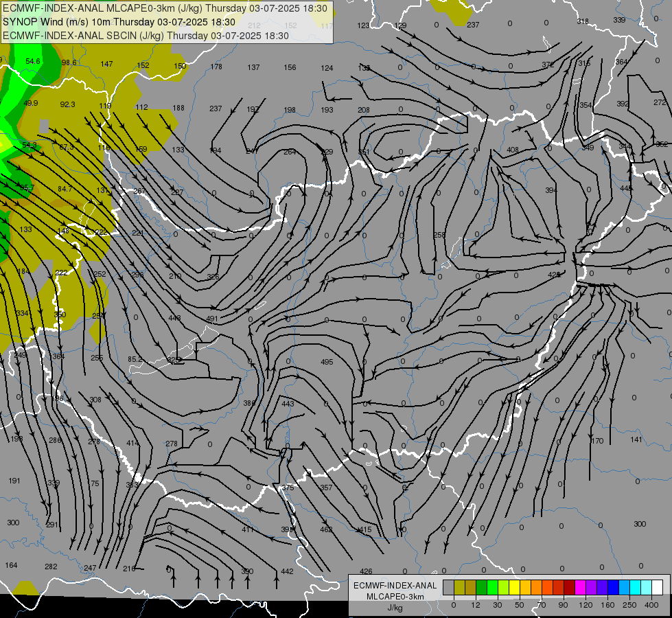
Task: Click the map value '258'
Action: click(439, 235)
